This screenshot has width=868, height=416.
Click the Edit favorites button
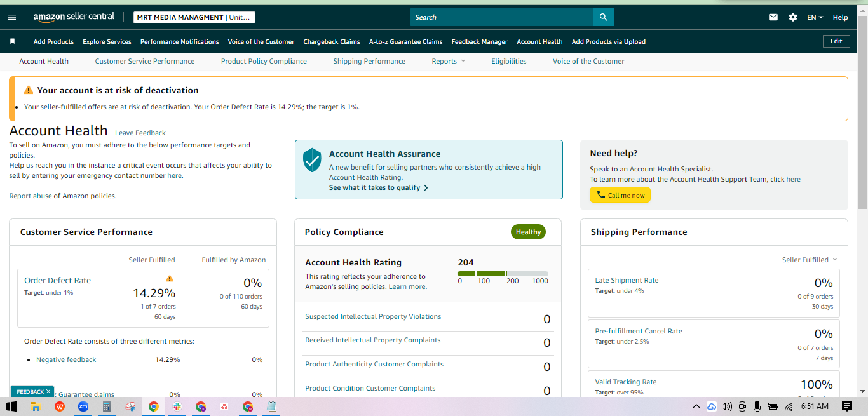click(x=836, y=41)
